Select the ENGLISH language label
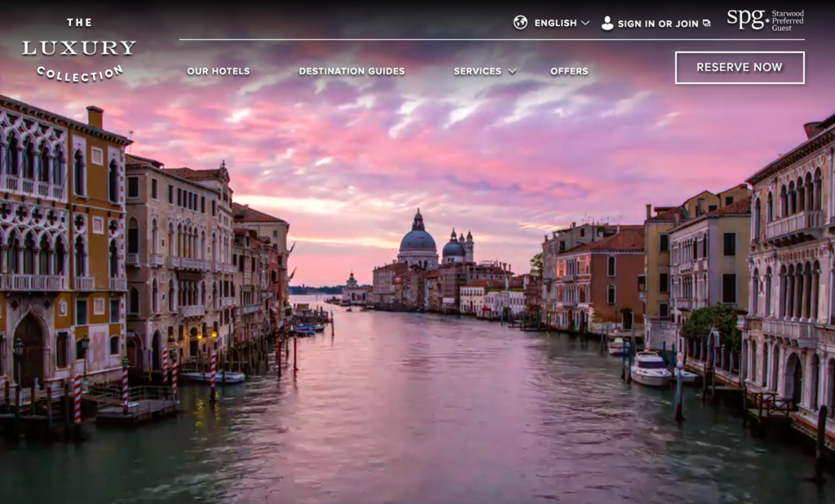Image resolution: width=835 pixels, height=504 pixels. 554,24
